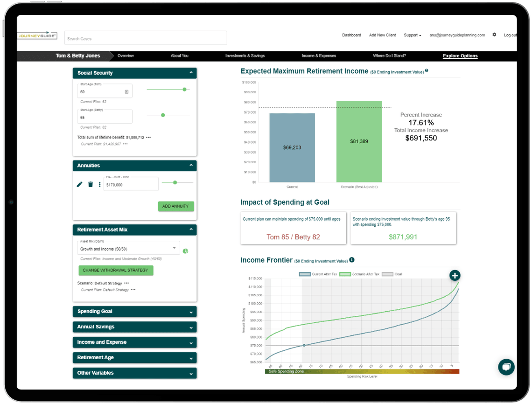Screen dimensions: 532x404
Task: Expand the Income and Expense panel
Action: (x=135, y=342)
